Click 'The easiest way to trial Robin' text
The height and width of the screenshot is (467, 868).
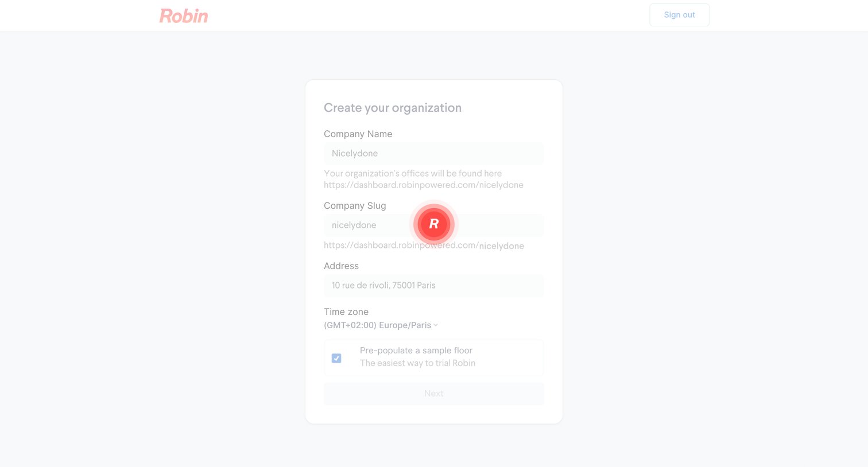[417, 363]
